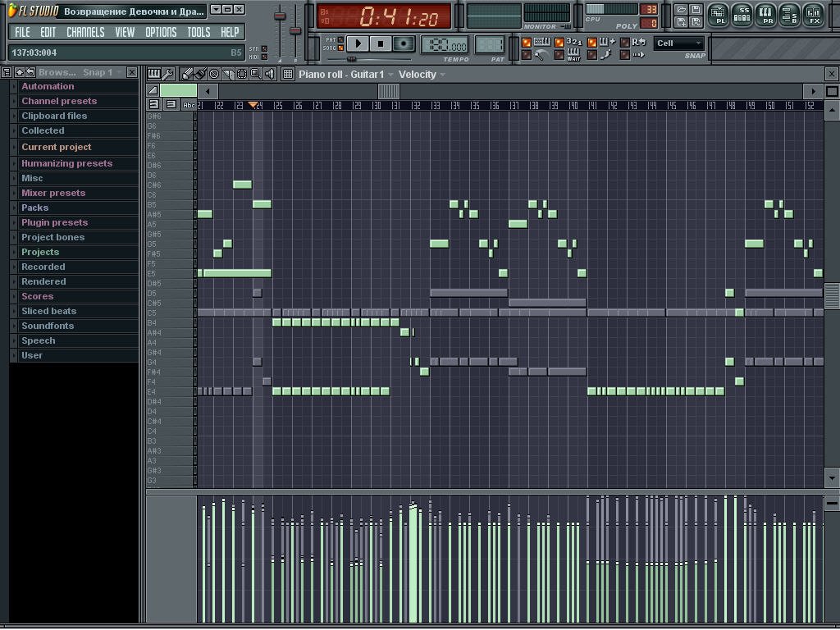Expand the Channel presets folder
The width and height of the screenshot is (840, 630).
click(75, 101)
